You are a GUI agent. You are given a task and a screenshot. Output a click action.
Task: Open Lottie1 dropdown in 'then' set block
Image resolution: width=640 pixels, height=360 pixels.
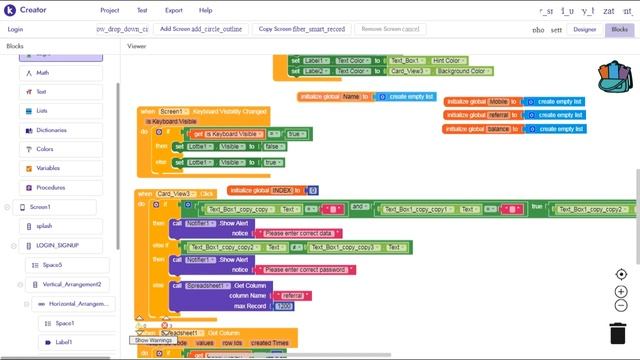[200, 147]
